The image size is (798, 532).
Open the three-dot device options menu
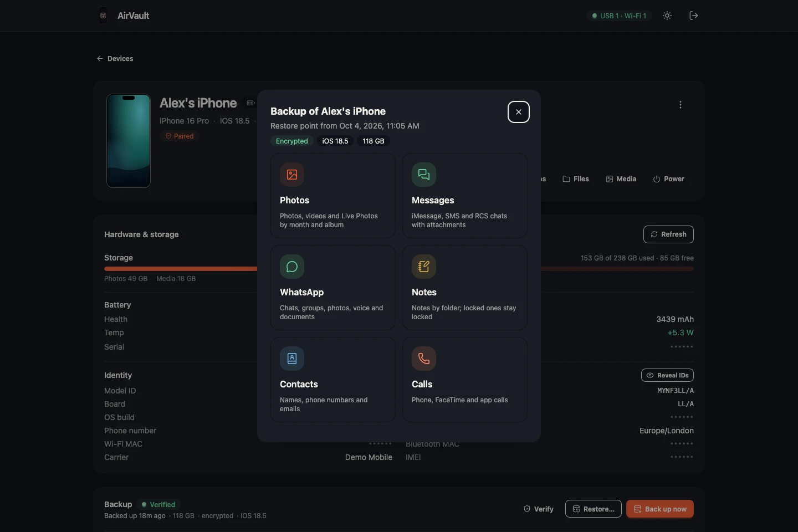[x=681, y=105]
